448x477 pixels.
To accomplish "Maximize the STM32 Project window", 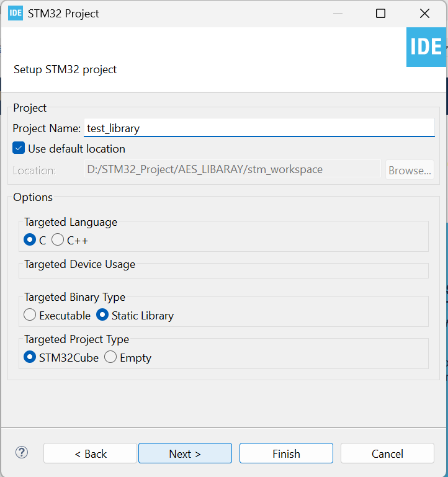I will [380, 14].
